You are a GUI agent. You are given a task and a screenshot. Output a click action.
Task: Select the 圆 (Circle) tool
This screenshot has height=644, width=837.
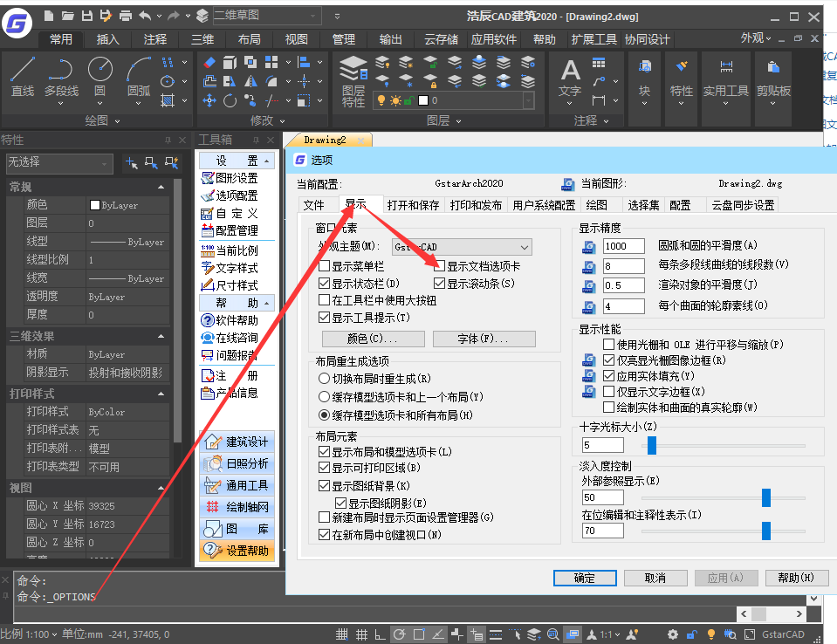99,76
